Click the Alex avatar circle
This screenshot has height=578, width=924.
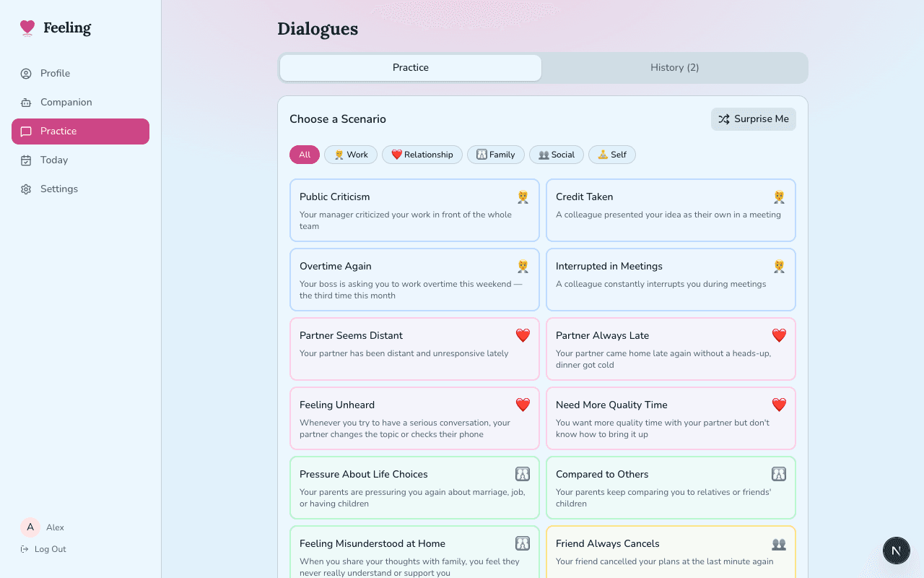click(30, 527)
